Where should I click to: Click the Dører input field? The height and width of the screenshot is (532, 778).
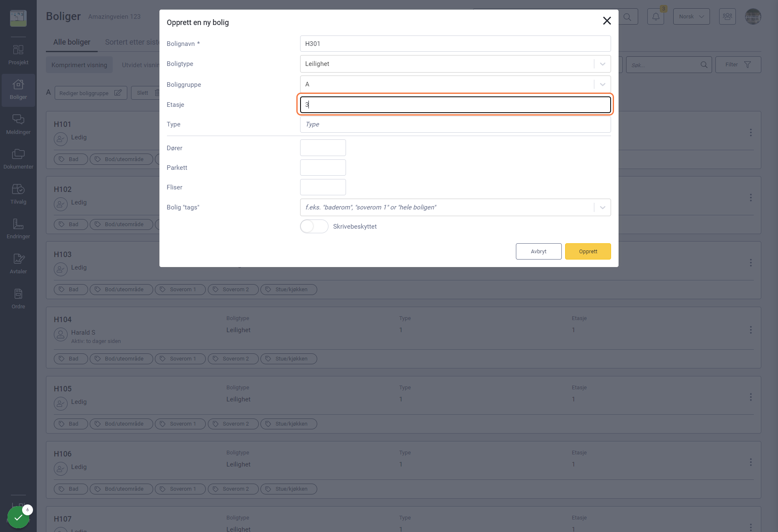click(323, 148)
